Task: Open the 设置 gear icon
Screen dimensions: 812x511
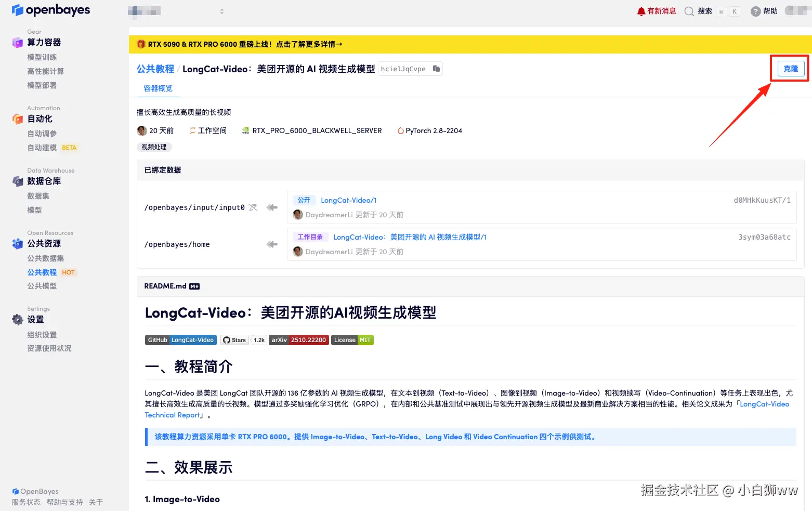Action: click(18, 320)
